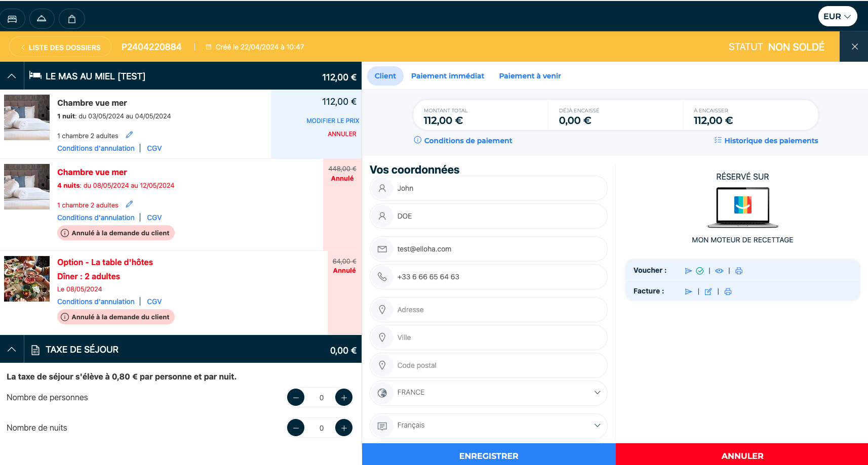The image size is (868, 465).
Task: Open the FRANCE country dropdown
Action: pos(488,393)
